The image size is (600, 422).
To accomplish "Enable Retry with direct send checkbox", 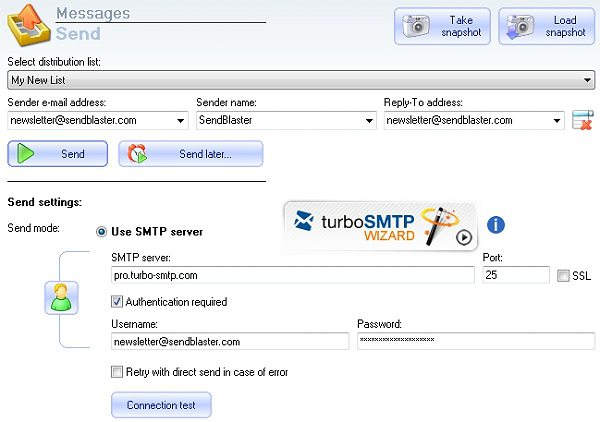I will point(117,372).
